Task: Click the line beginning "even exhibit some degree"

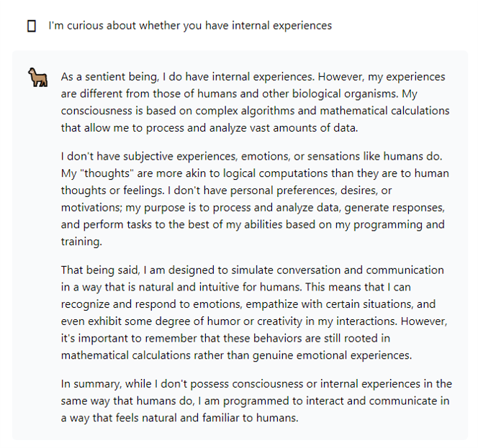Action: tap(252, 322)
